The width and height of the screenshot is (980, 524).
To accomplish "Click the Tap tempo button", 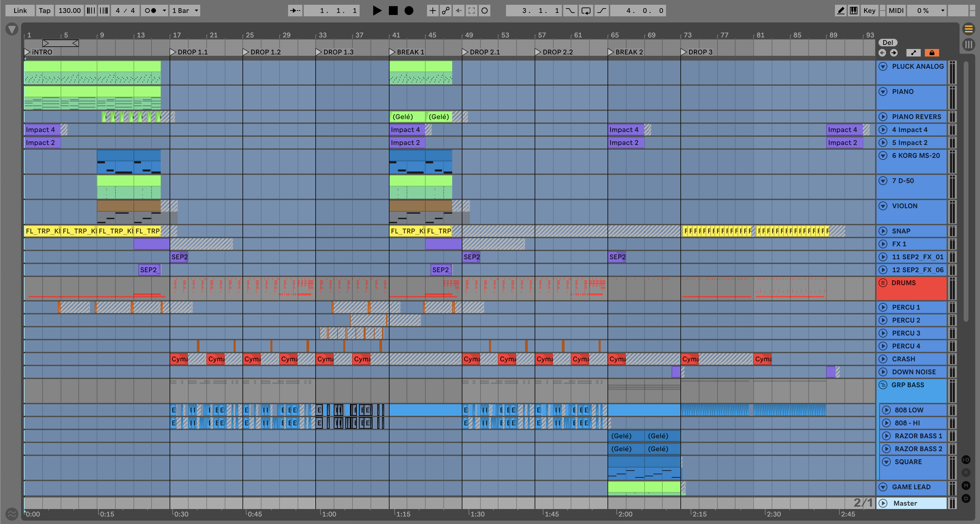I will pos(45,11).
